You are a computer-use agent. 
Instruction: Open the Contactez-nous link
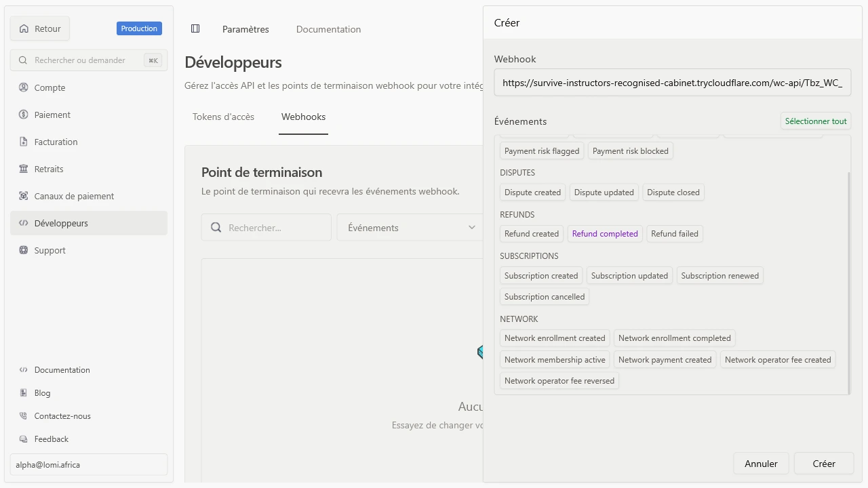[x=89, y=416]
